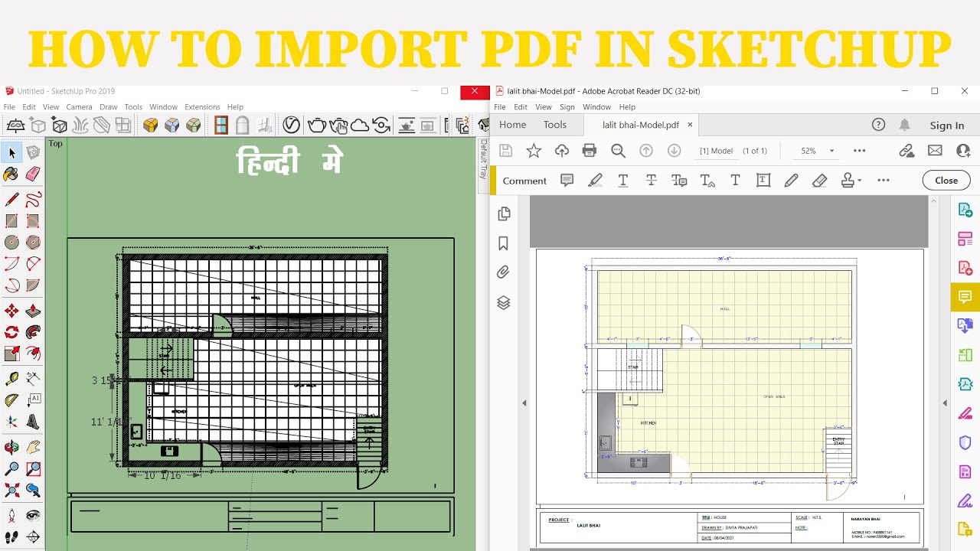Open the V-Ray asset editor icon
Screen dimensions: 980x551
291,125
